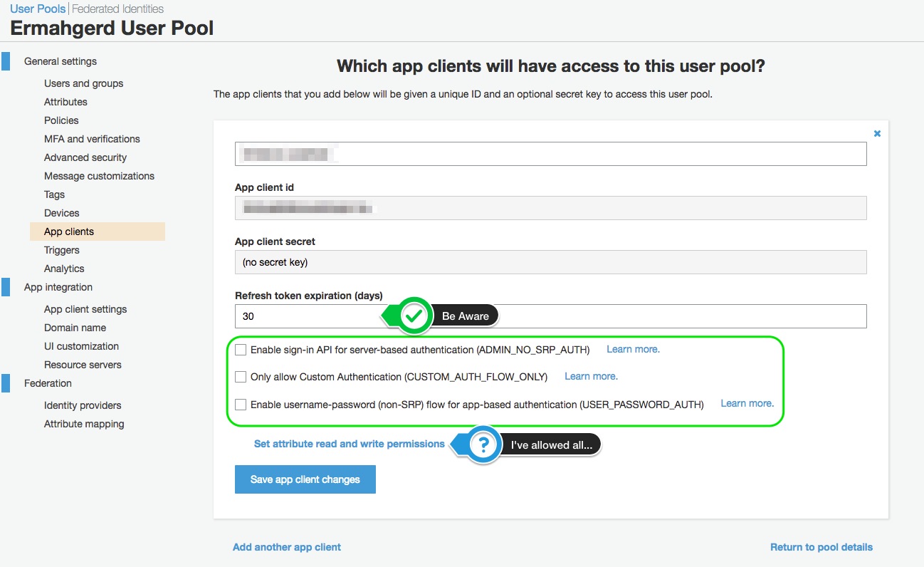
Task: Open Identity providers page
Action: click(x=83, y=405)
